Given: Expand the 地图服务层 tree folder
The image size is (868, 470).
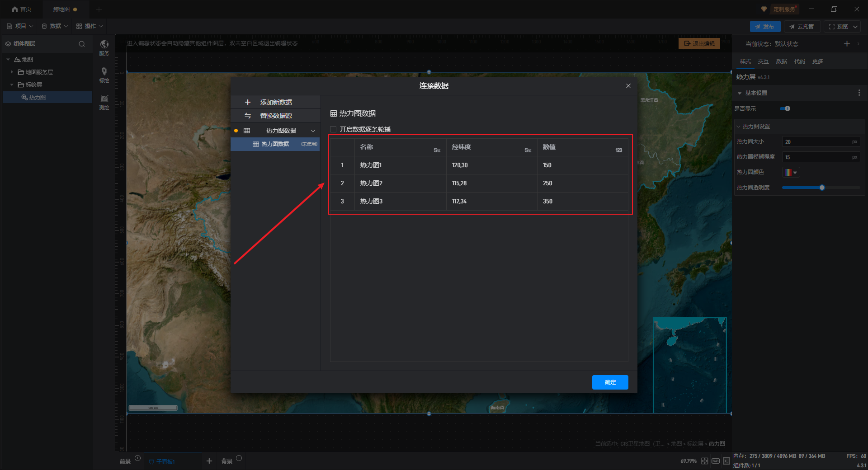Looking at the screenshot, I should [12, 72].
